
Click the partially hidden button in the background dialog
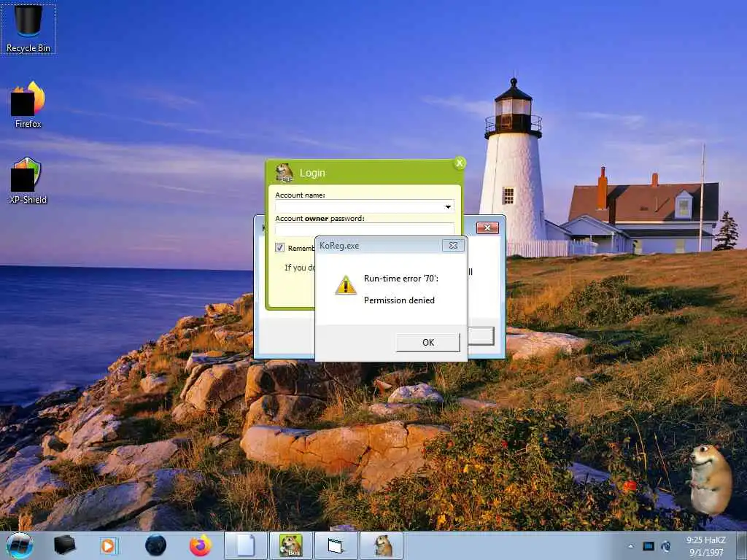[x=481, y=336]
